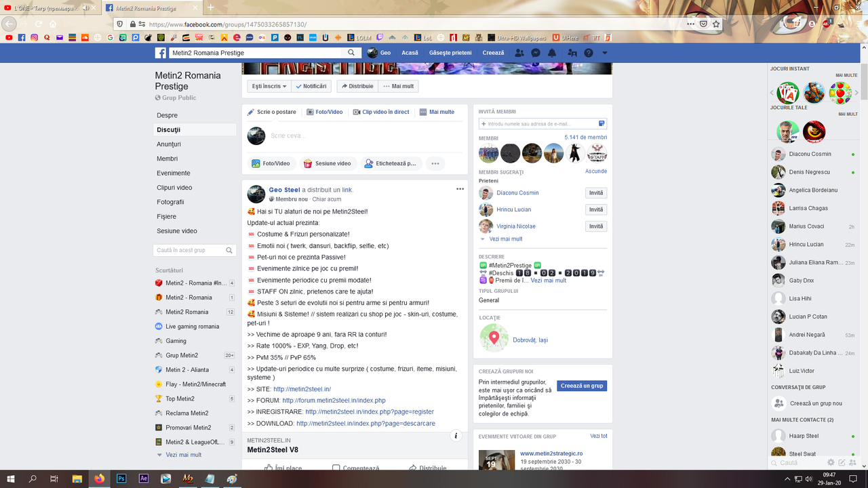Show next instant games with right arrow
The height and width of the screenshot is (488, 868).
855,93
